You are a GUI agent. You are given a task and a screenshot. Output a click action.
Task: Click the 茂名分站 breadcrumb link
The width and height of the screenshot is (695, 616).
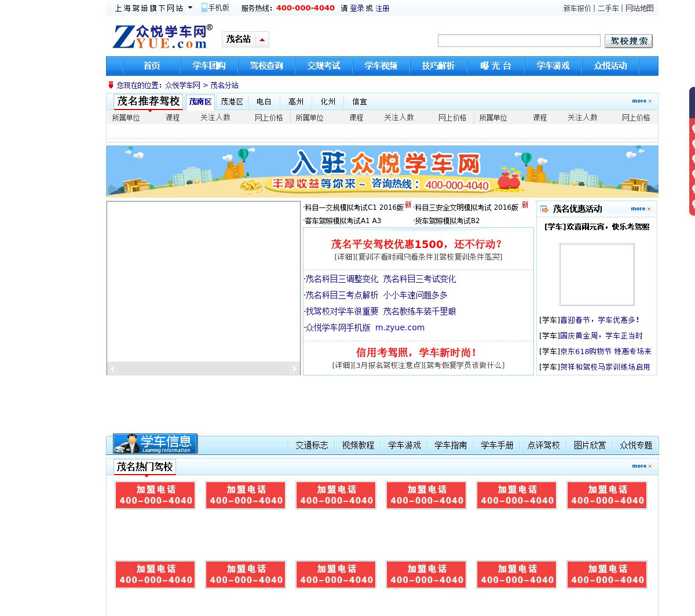[x=224, y=85]
